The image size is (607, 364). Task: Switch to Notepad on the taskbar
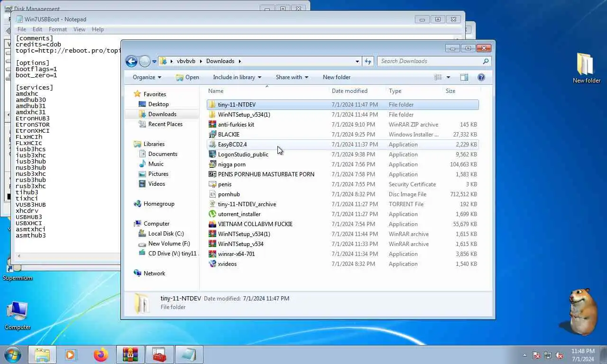click(189, 355)
